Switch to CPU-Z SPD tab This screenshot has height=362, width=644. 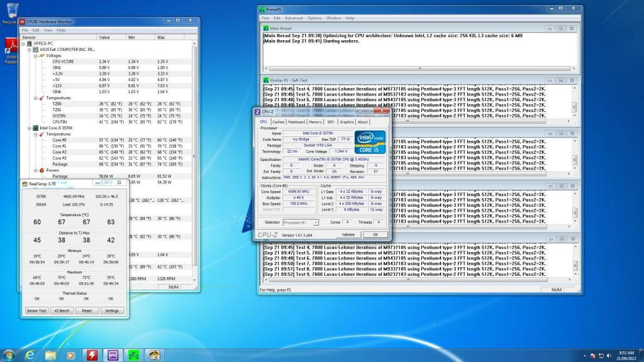tap(331, 122)
